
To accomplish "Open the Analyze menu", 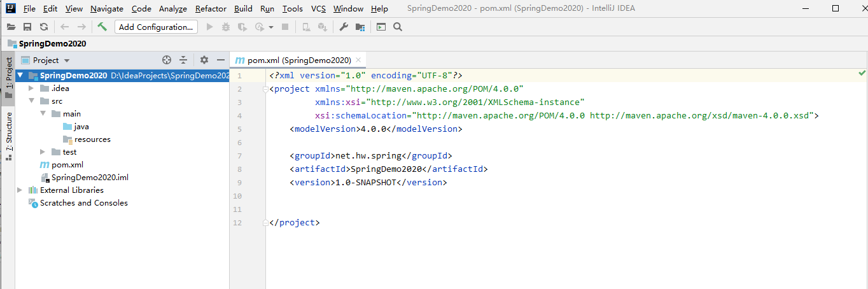I will [173, 9].
